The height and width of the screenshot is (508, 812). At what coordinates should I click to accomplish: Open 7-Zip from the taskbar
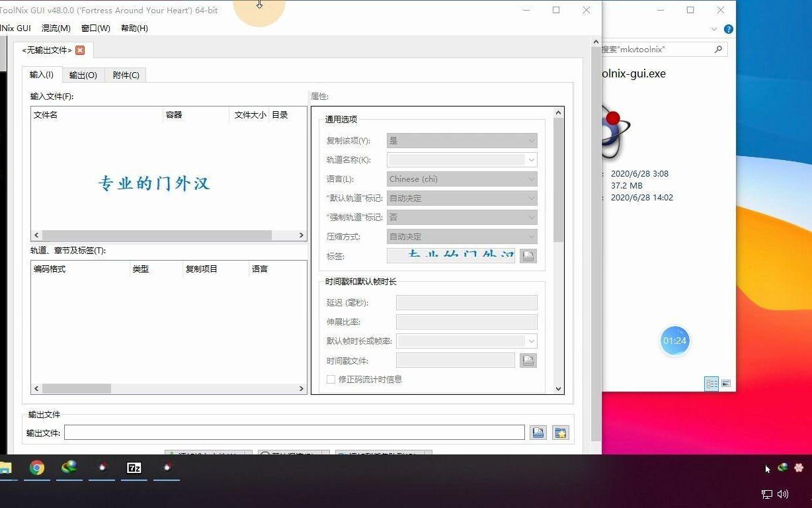click(134, 468)
